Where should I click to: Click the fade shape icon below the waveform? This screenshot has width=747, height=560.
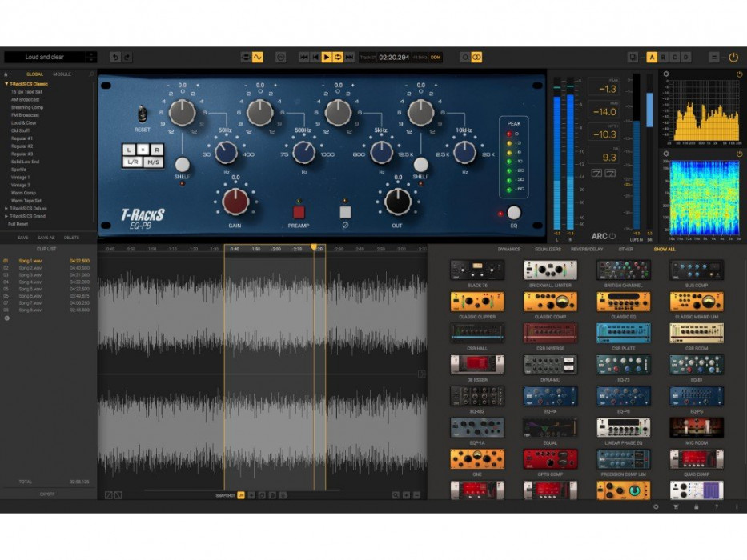110,494
